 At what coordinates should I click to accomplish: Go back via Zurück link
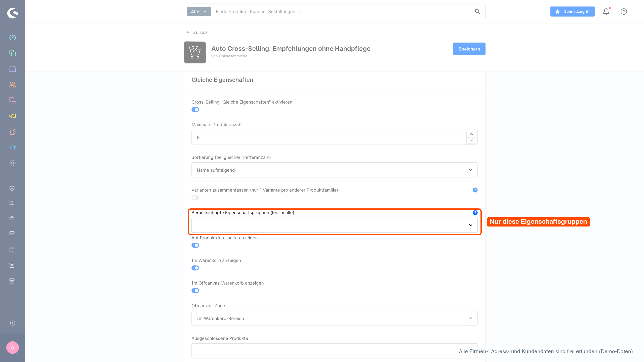(197, 32)
